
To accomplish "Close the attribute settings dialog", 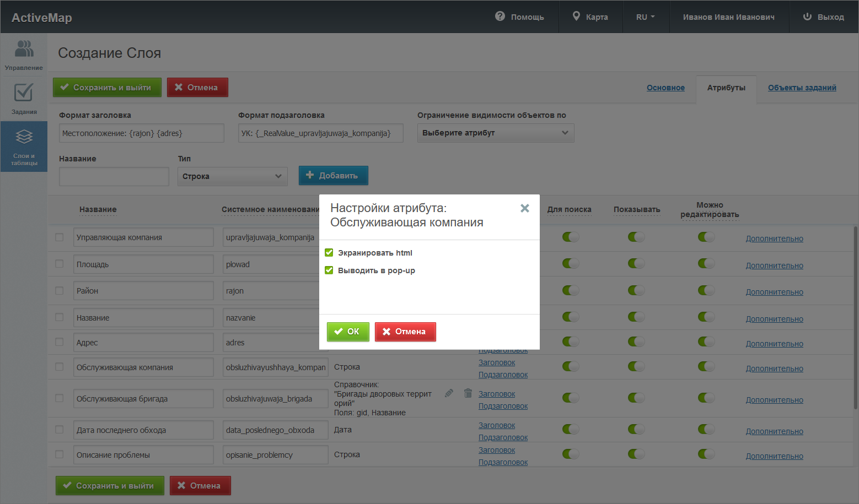I will point(524,208).
